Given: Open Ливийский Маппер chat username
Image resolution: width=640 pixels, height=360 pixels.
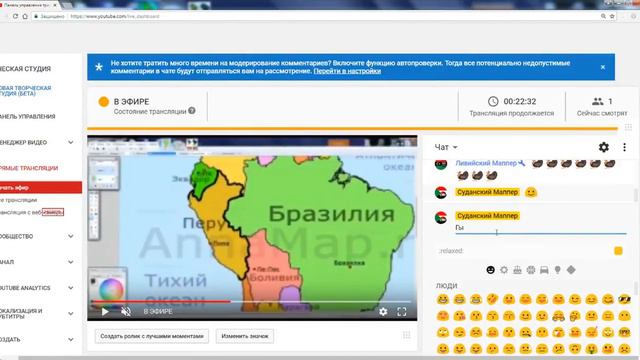Looking at the screenshot, I should (486, 163).
